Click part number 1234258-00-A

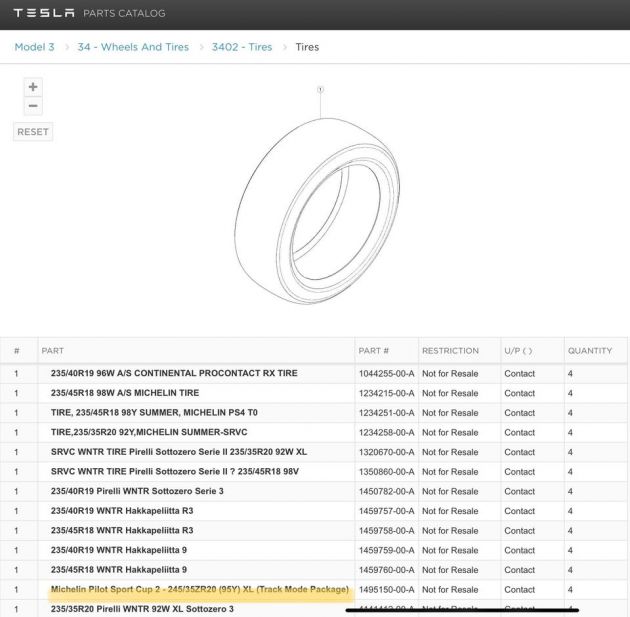[x=387, y=433]
